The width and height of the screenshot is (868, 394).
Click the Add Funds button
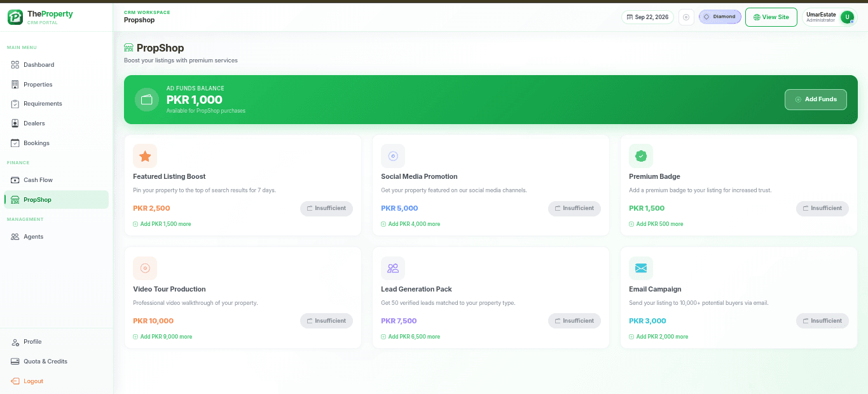816,99
